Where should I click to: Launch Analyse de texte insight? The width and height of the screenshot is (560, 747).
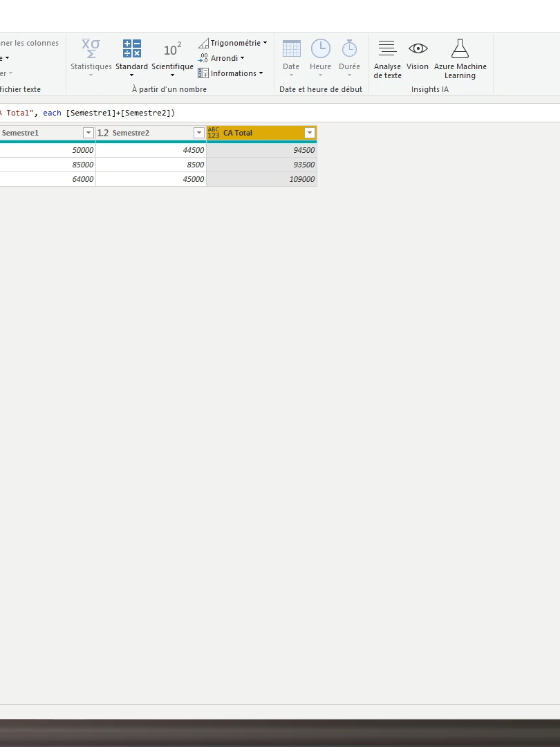387,48
